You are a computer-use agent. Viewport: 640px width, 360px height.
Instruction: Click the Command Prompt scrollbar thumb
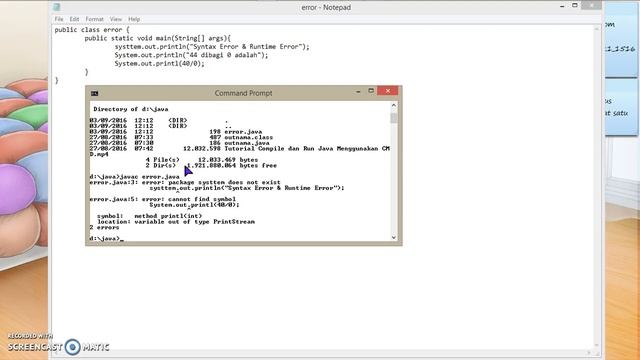click(x=393, y=118)
